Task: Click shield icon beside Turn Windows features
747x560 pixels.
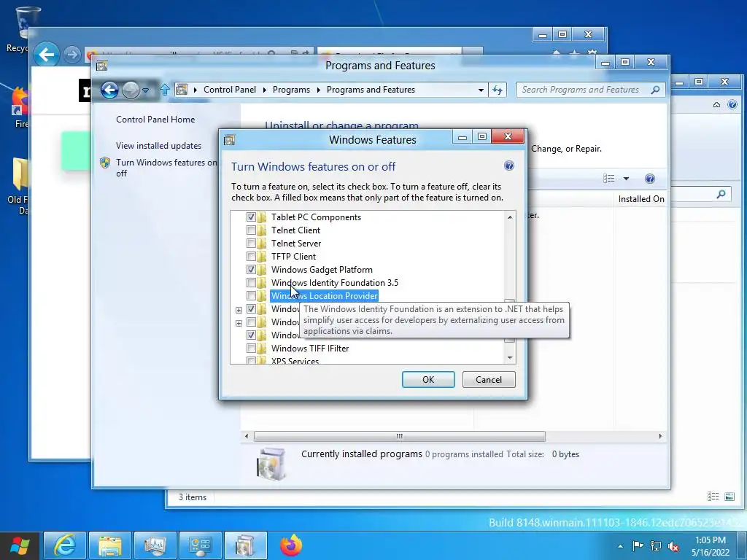Action: (x=105, y=163)
